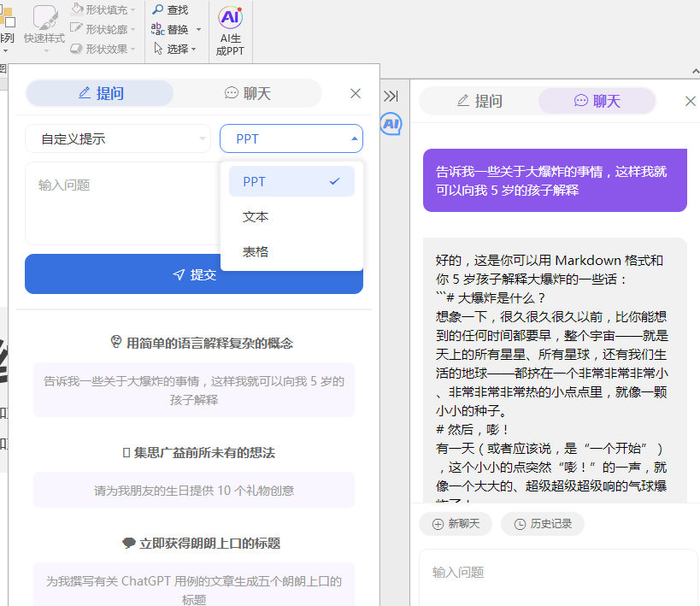Close the left 提问 popup panel
Viewport: 700px width, 606px height.
point(356,94)
